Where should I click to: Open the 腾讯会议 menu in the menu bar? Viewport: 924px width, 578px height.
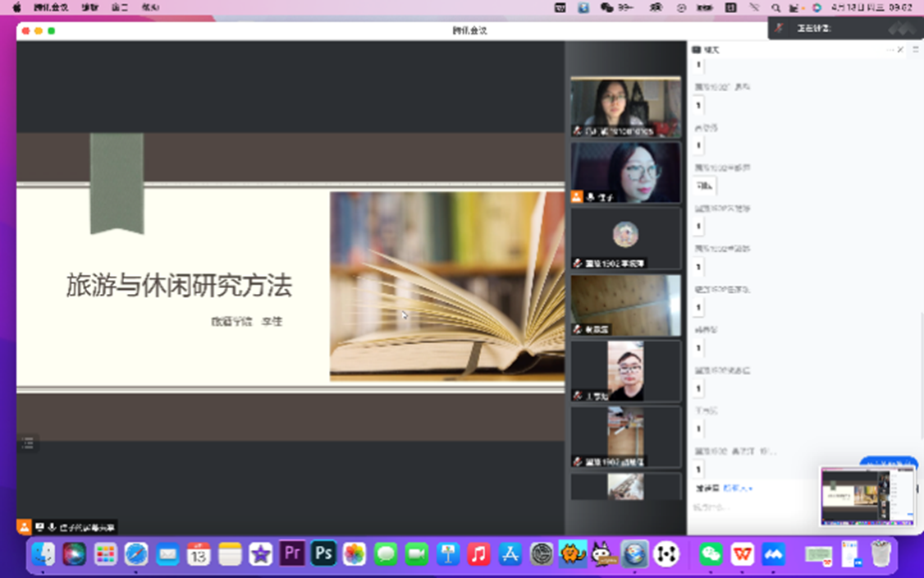click(51, 7)
